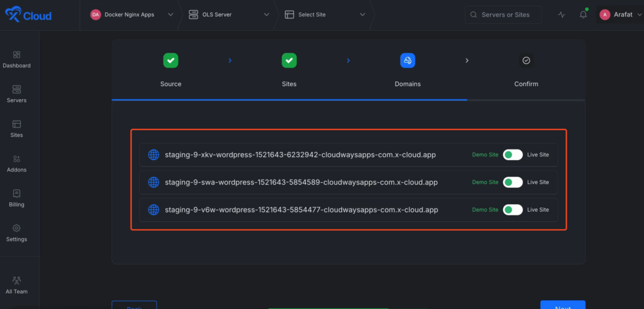Open the Addons sidebar icon
644x309 pixels.
coord(16,164)
